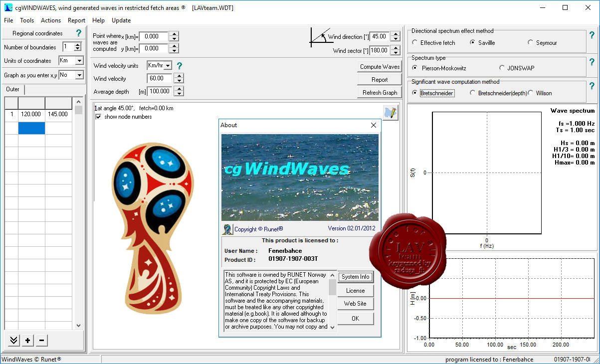Open the File menu
This screenshot has height=364, width=600.
8,20
